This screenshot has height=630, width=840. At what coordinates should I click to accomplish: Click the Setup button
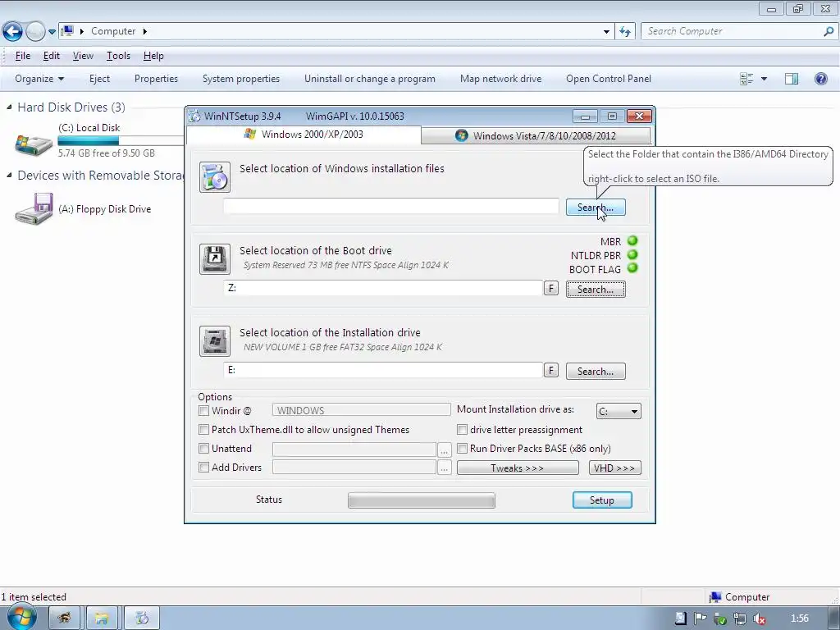coord(602,500)
